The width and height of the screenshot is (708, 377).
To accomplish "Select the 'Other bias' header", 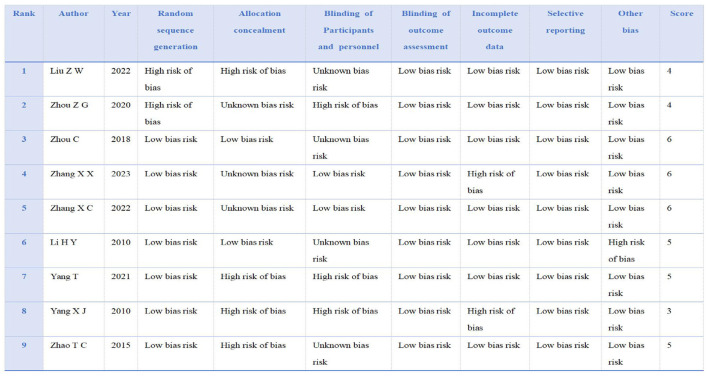I will tap(630, 22).
